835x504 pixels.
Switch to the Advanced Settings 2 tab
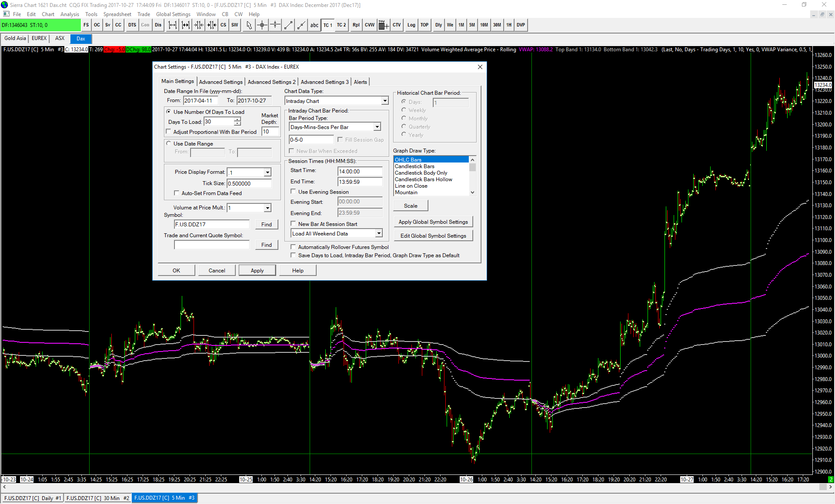[271, 82]
